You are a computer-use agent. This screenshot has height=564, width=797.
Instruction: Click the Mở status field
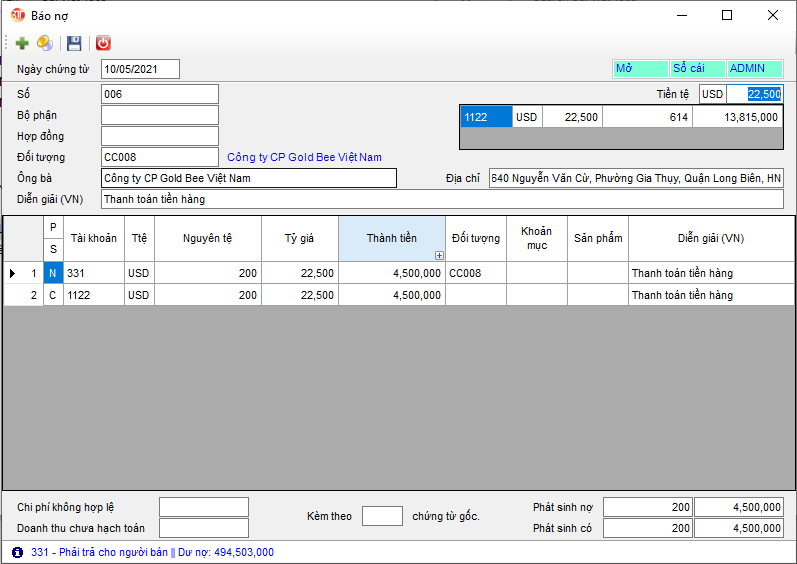pyautogui.click(x=639, y=69)
